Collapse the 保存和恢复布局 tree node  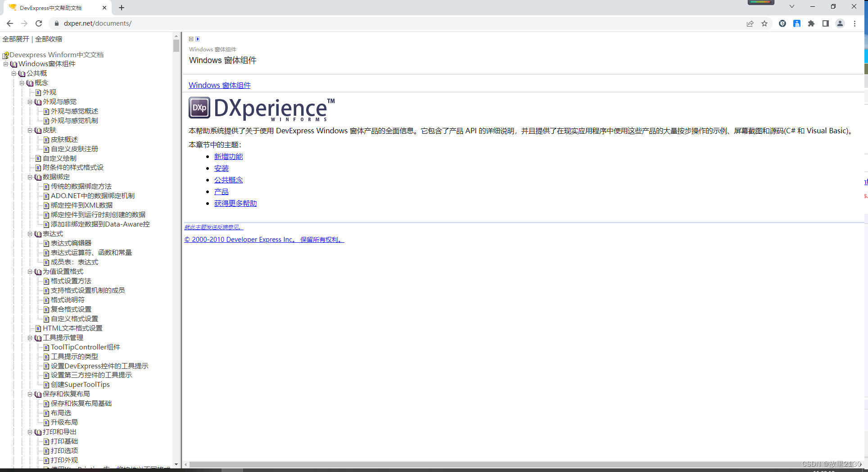[x=30, y=394]
